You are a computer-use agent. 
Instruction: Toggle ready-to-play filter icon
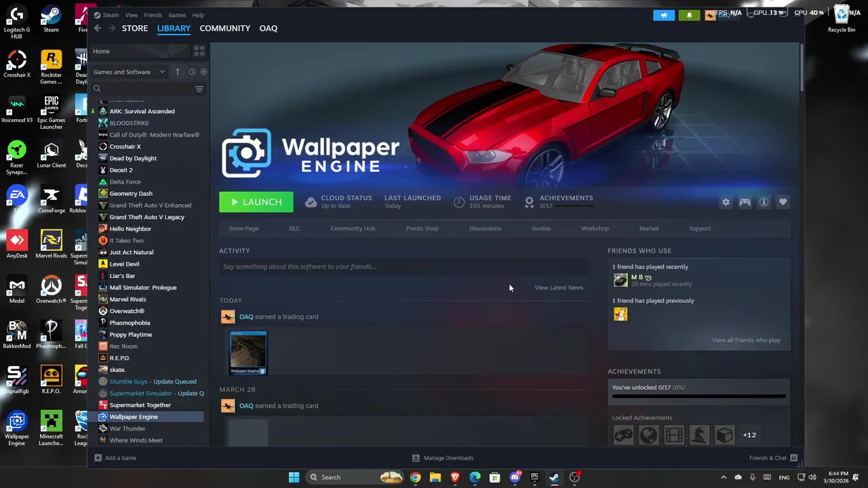(x=203, y=72)
